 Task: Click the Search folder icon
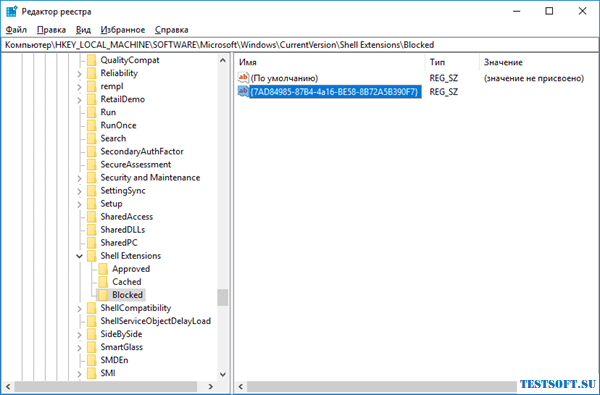[91, 138]
